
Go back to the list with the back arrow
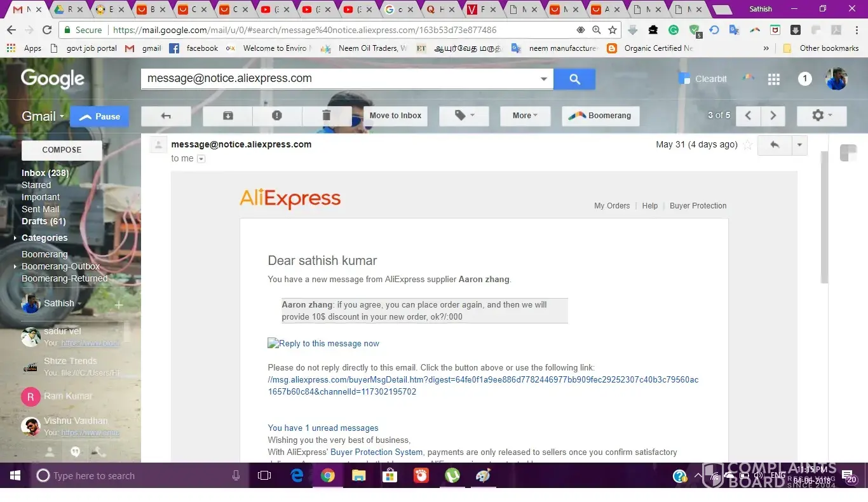coord(166,116)
